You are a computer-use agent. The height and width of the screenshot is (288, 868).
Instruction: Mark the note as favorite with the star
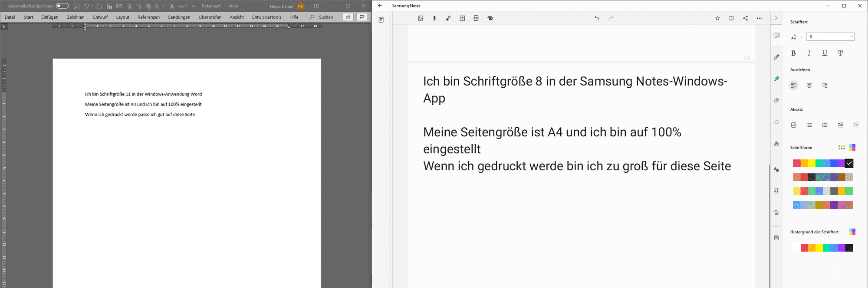[x=717, y=18]
